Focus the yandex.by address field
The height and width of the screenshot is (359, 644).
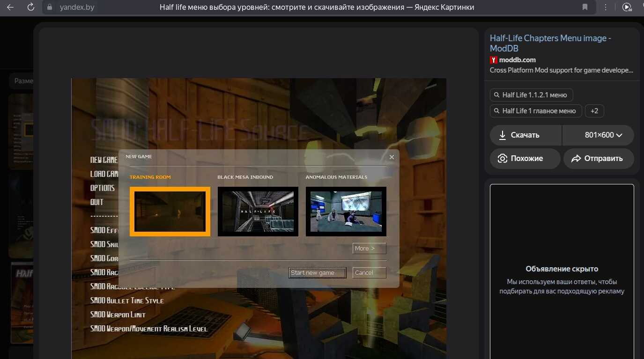click(x=77, y=7)
